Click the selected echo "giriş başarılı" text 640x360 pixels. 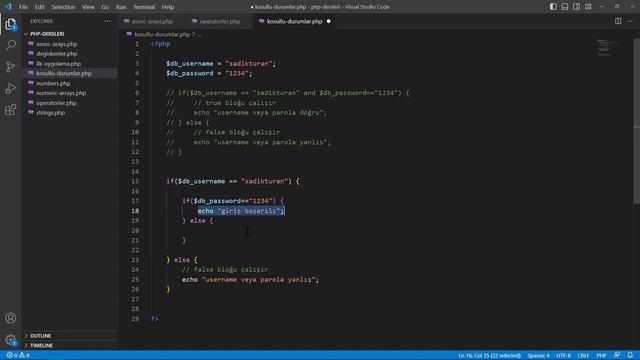[241, 211]
